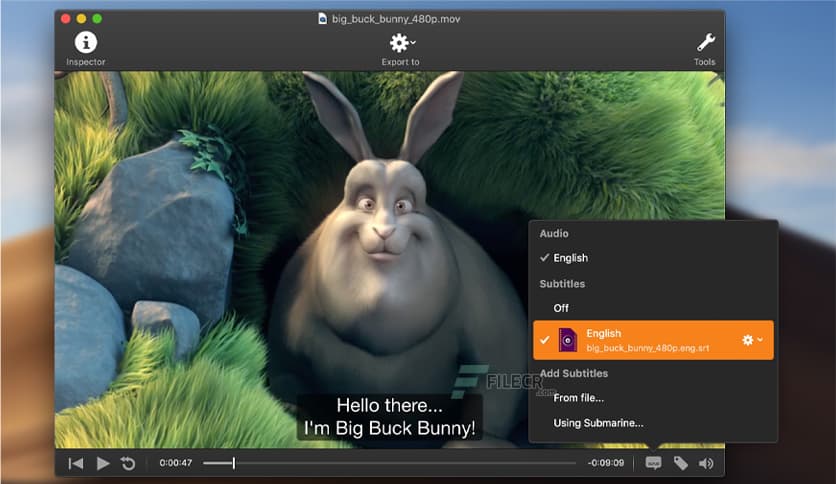Open the Export to gear menu
The width and height of the screenshot is (836, 484).
pyautogui.click(x=401, y=48)
